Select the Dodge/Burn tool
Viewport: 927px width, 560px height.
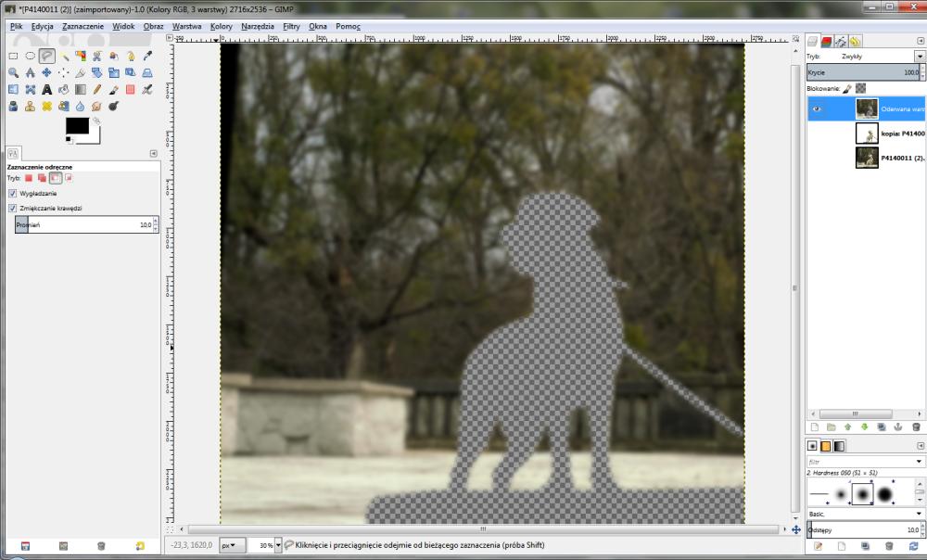(x=113, y=107)
